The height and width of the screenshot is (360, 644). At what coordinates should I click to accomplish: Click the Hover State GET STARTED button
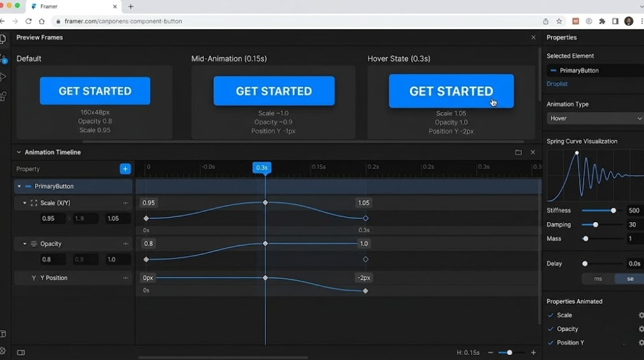[x=451, y=91]
